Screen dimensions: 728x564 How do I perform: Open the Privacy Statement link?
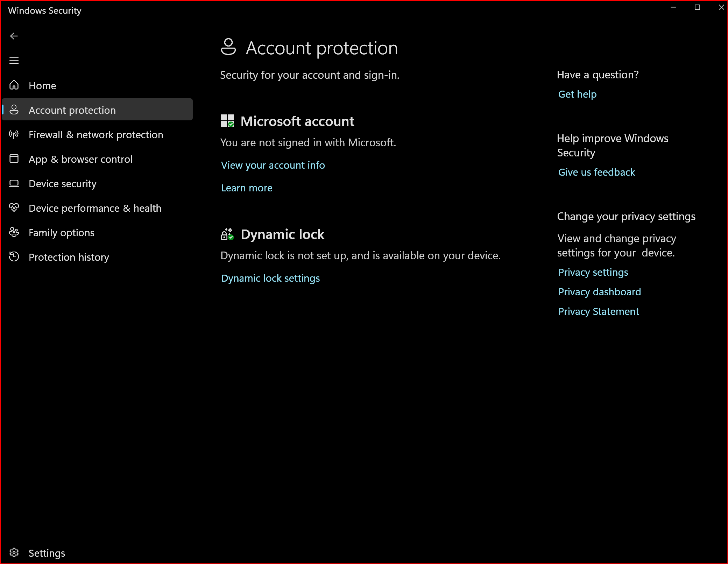click(598, 311)
